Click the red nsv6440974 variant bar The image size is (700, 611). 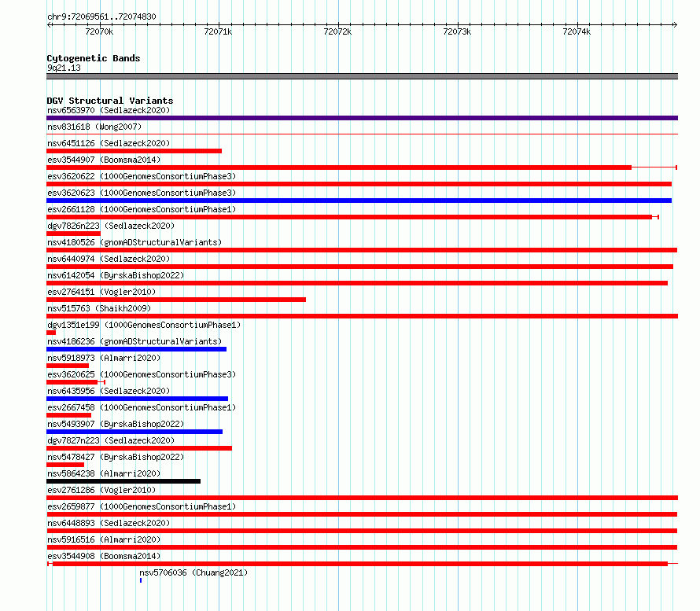pos(359,267)
